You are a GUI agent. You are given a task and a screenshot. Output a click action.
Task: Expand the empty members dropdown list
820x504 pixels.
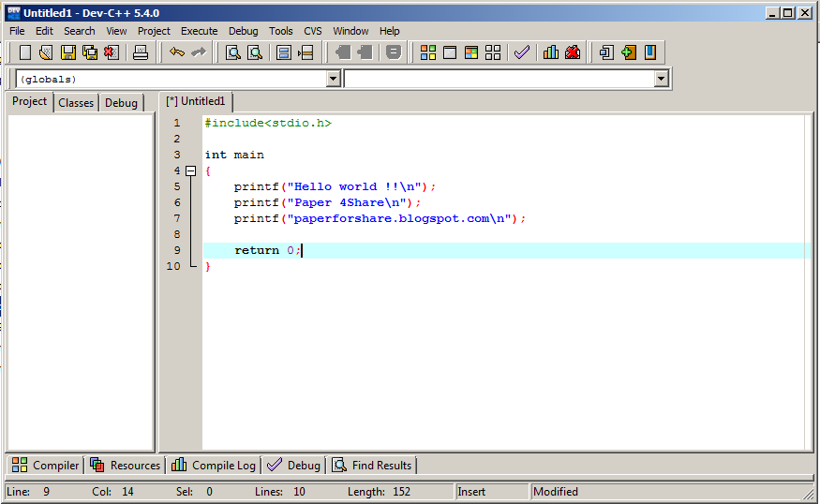662,80
